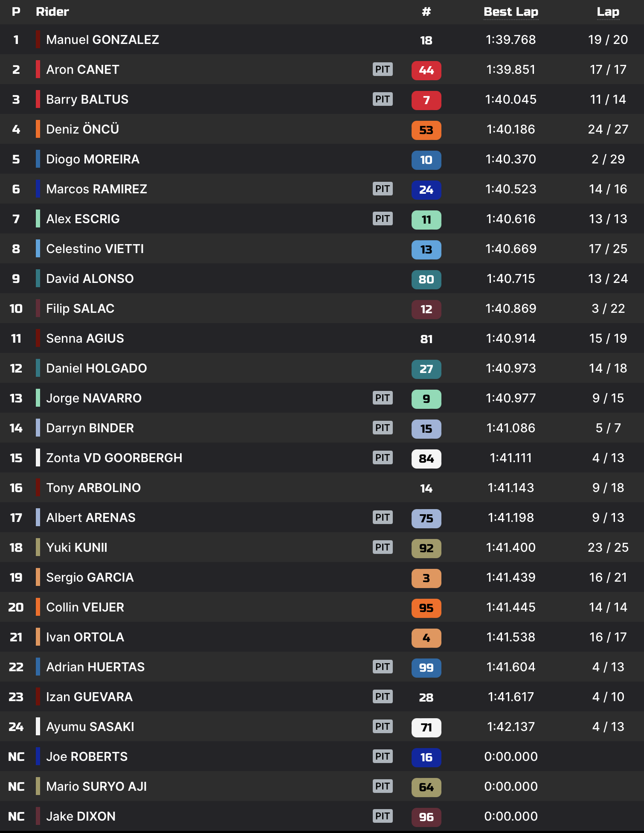Screen dimensions: 644x833
Task: Click the number 96 badge for Jake Dixon
Action: (426, 817)
